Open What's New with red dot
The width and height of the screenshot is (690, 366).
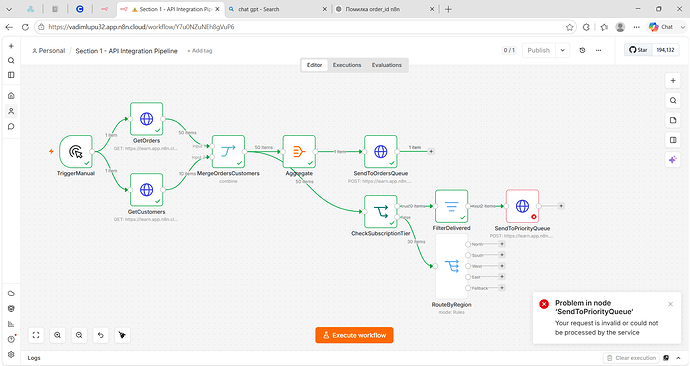tap(11, 339)
